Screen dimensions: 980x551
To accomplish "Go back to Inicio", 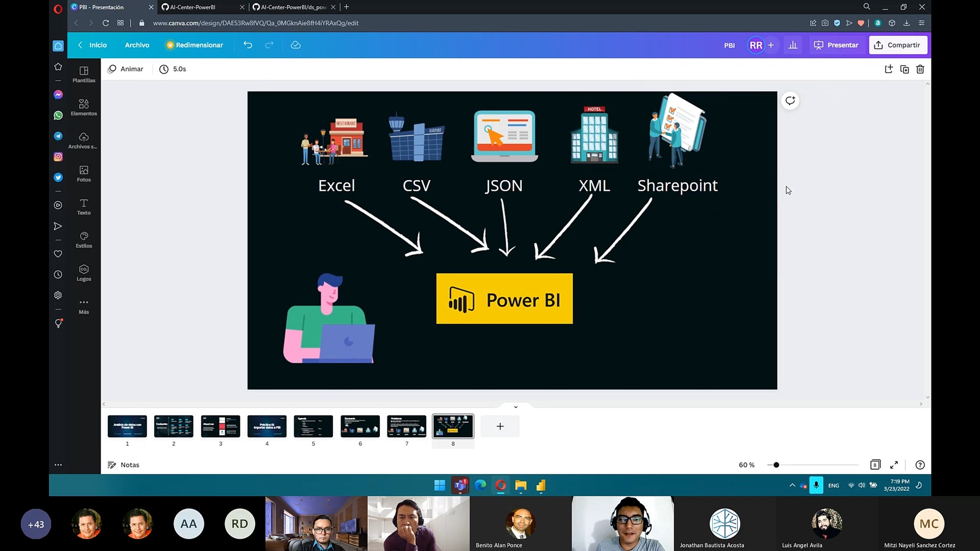I will click(92, 45).
